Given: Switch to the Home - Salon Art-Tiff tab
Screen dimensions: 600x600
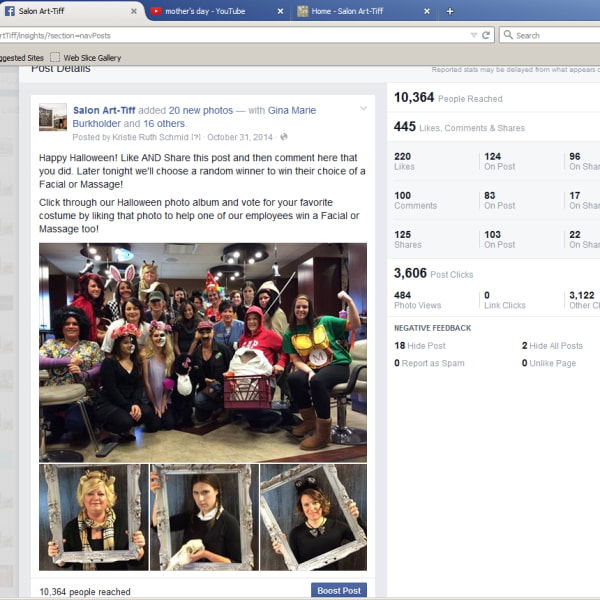Looking at the screenshot, I should click(364, 11).
